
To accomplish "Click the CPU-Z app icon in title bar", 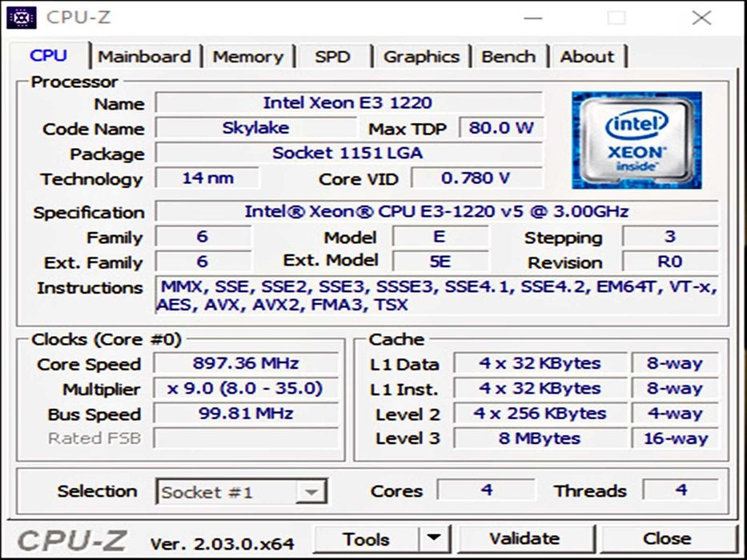I will click(x=22, y=18).
